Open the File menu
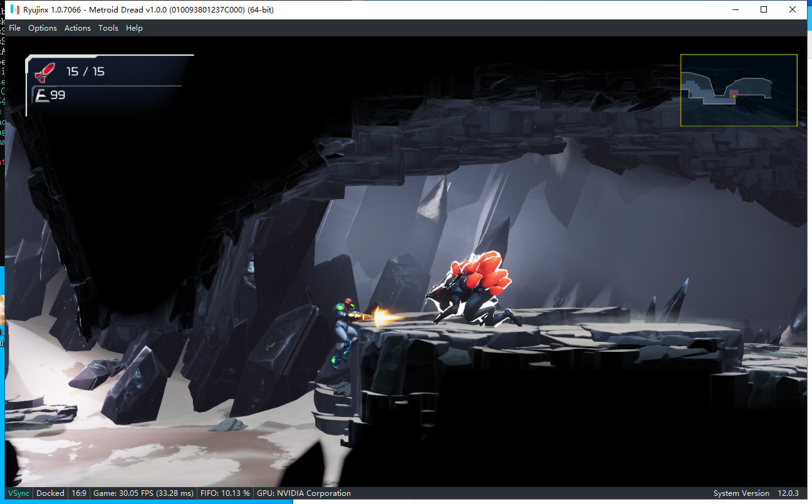 [14, 28]
